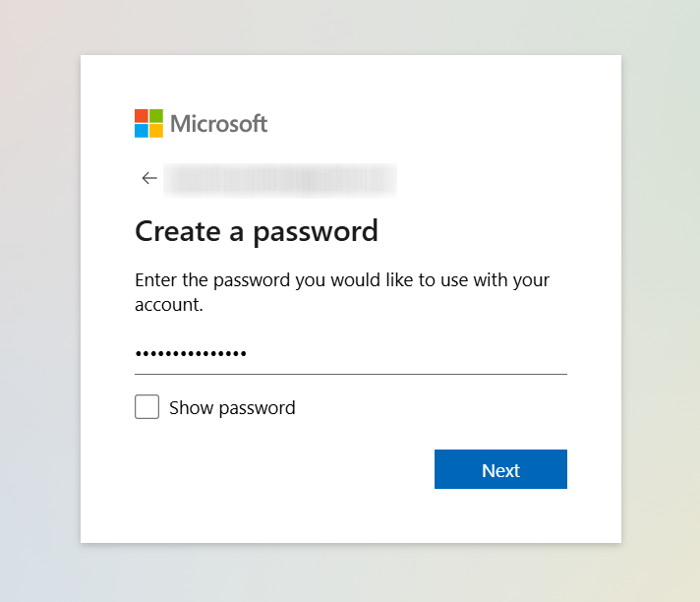The image size is (700, 602).
Task: Click the "Show password" label text
Action: pyautogui.click(x=232, y=407)
